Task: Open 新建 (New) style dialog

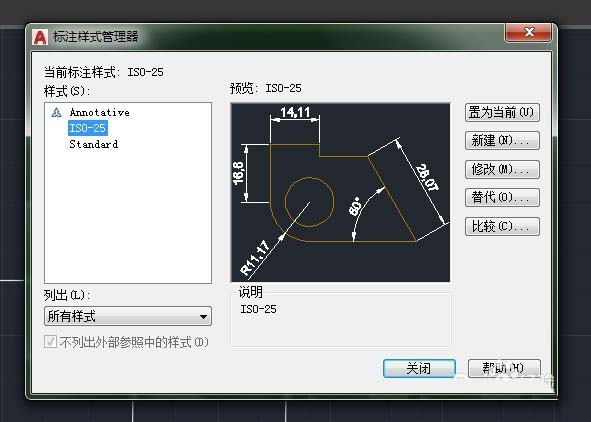Action: coord(502,141)
